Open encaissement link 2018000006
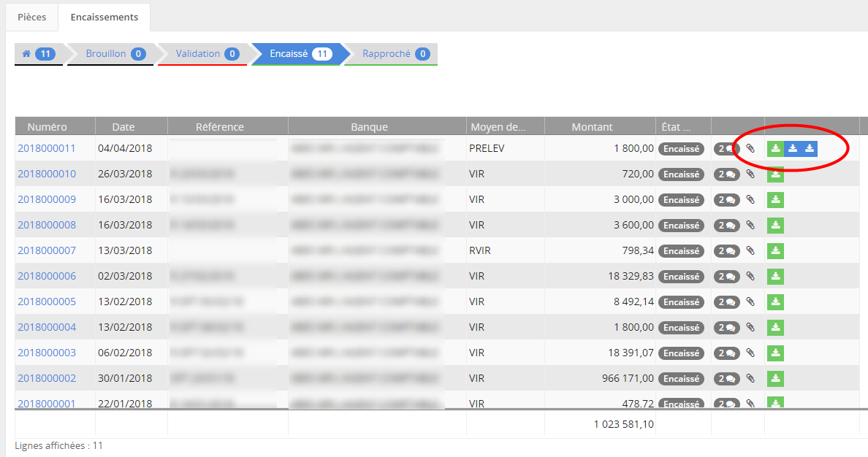This screenshot has height=457, width=868. tap(47, 276)
